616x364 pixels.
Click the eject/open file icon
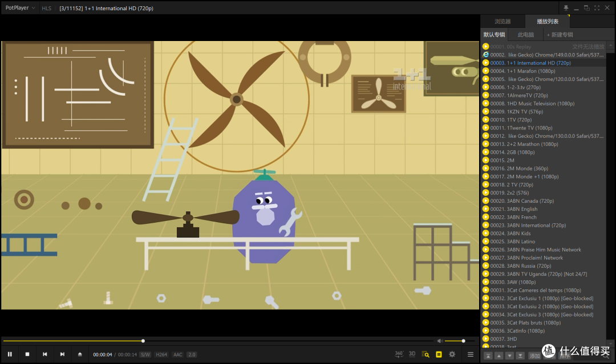[80, 354]
